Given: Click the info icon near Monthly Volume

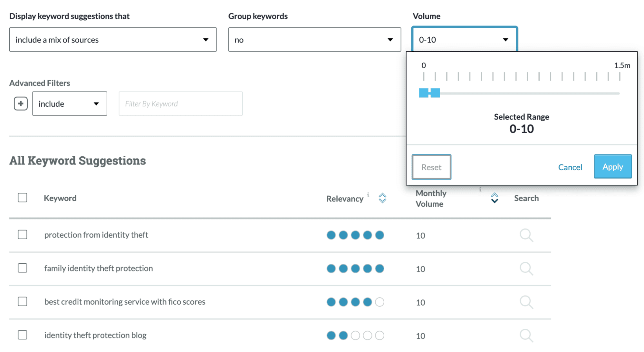Looking at the screenshot, I should (480, 190).
